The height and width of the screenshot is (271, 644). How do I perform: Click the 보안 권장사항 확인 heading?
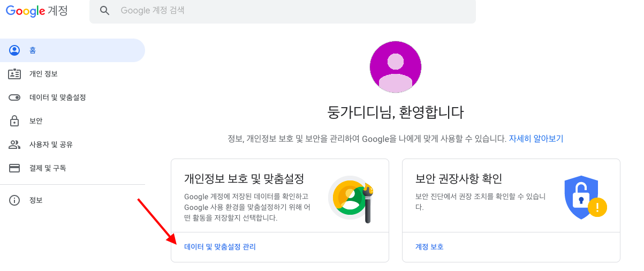(459, 178)
